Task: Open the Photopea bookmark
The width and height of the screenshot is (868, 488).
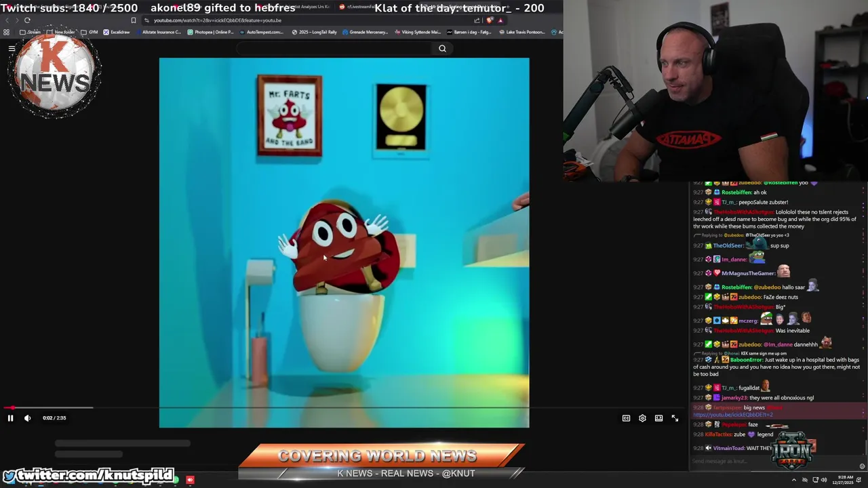Action: [x=211, y=32]
